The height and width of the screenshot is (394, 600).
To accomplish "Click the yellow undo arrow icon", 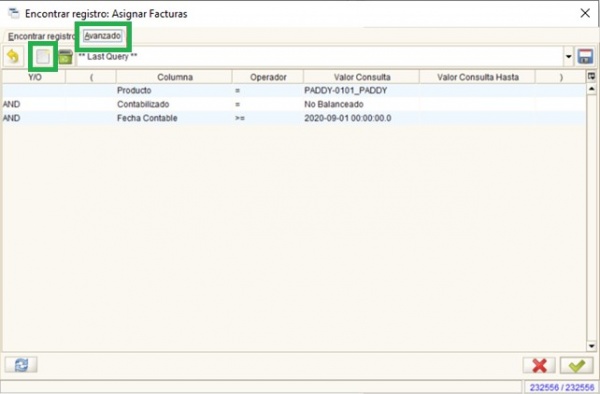I will pos(13,57).
